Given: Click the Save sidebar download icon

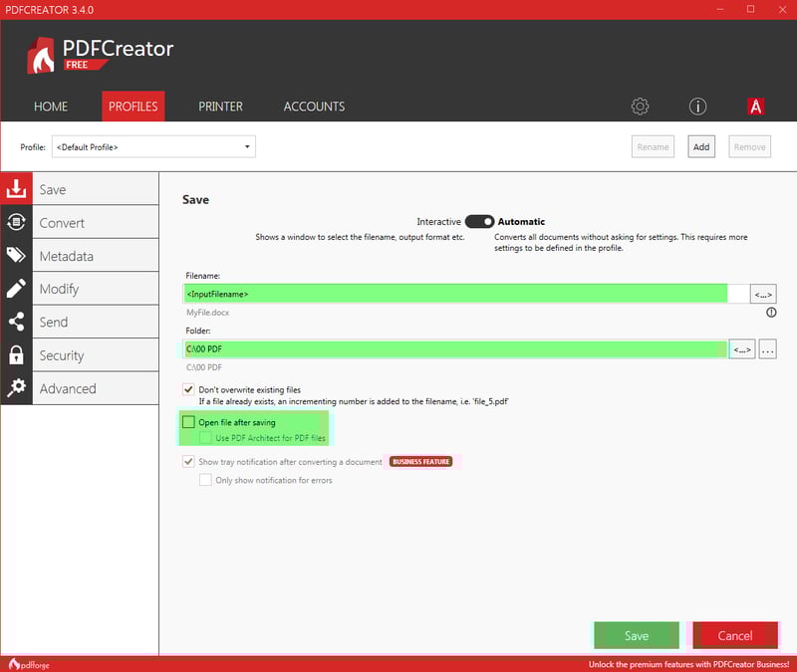Looking at the screenshot, I should coord(16,188).
